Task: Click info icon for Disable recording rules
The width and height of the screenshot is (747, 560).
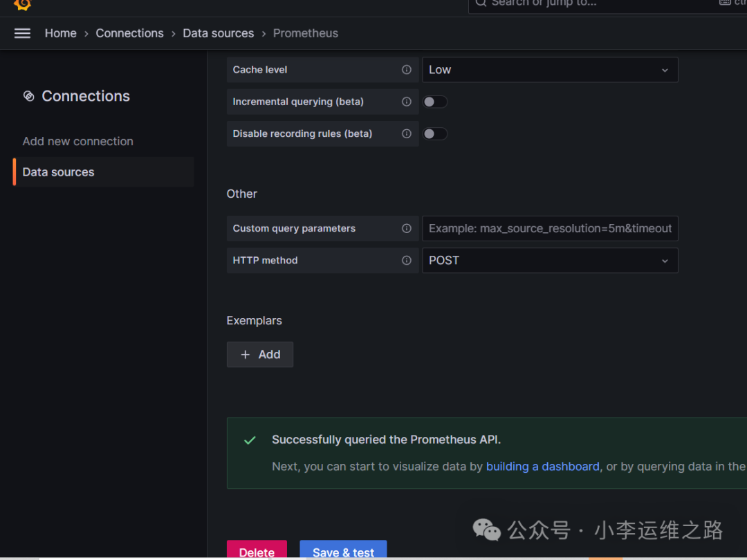Action: (x=407, y=133)
